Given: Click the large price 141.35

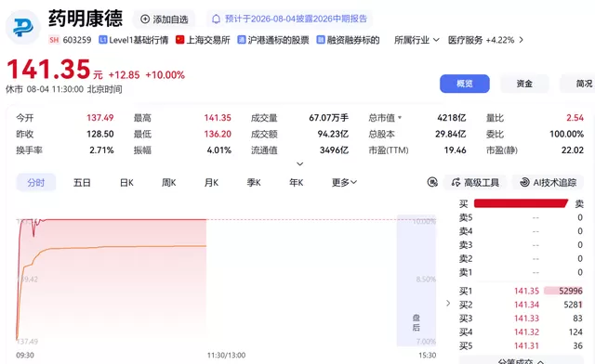Looking at the screenshot, I should pos(48,70).
